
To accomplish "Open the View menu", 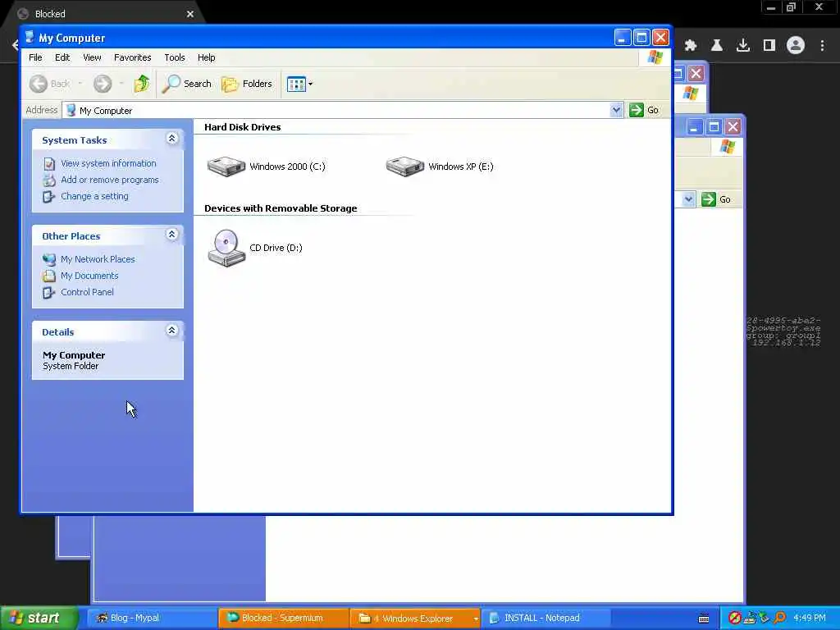I will click(92, 57).
